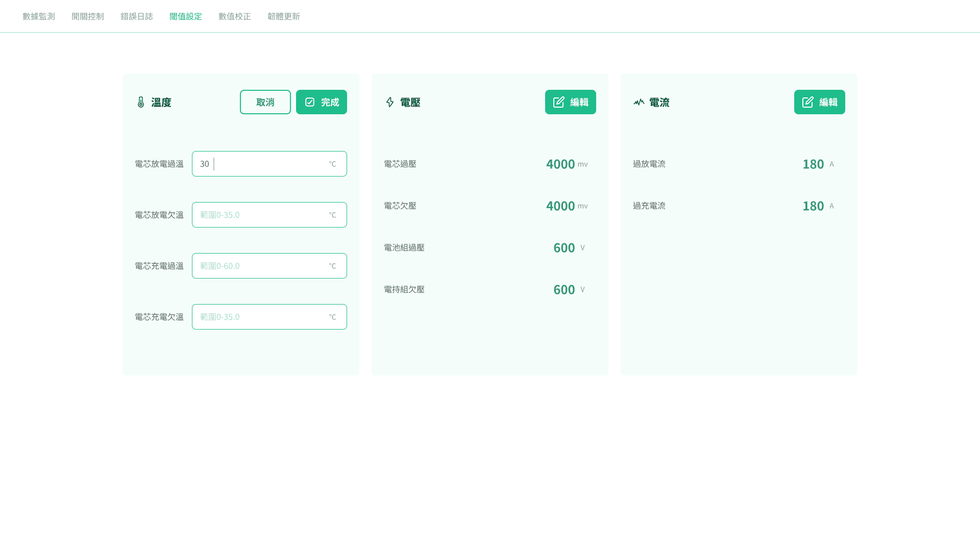Open the 數值校正 tab
The width and height of the screenshot is (980, 551).
point(234,16)
